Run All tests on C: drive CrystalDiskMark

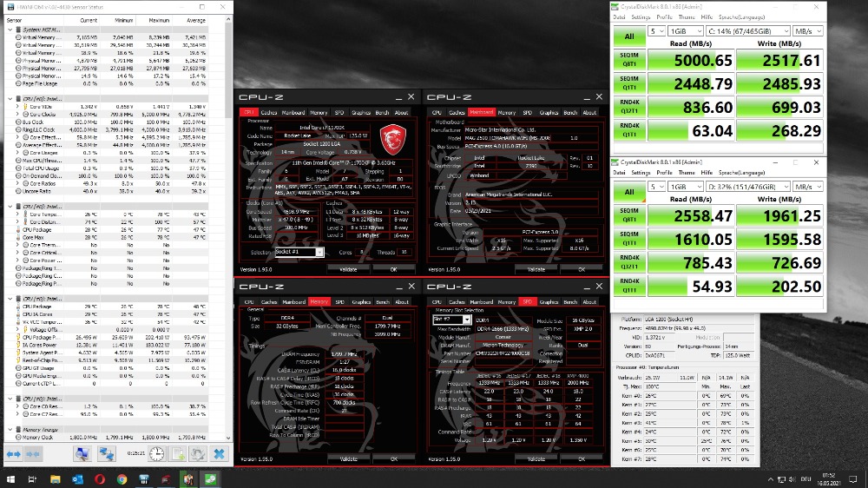(629, 36)
